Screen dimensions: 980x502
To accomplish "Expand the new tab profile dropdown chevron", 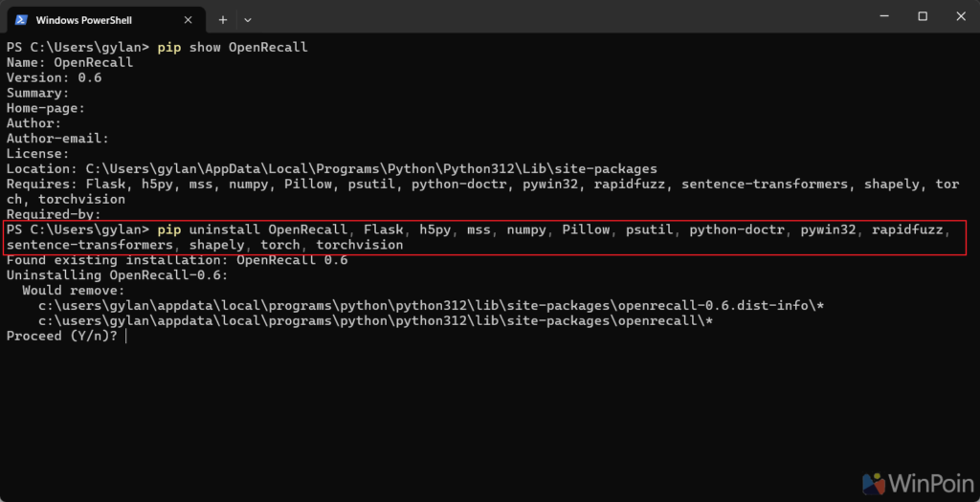I will (x=248, y=19).
